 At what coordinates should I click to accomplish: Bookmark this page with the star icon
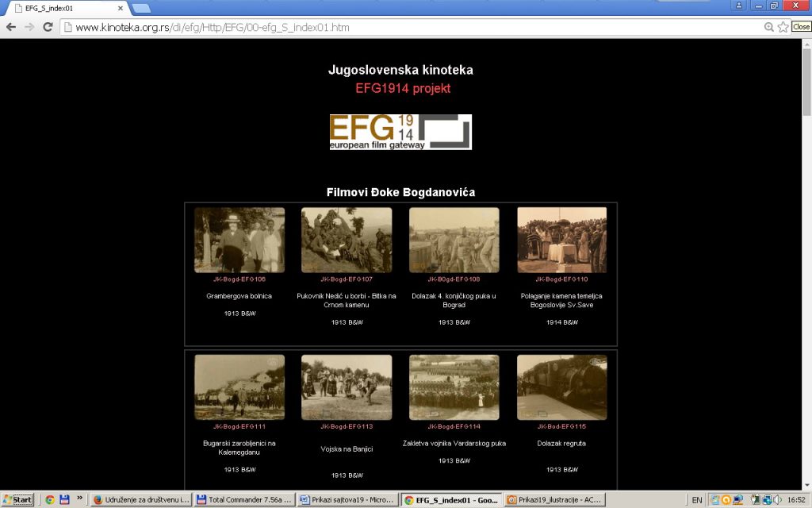tap(783, 27)
